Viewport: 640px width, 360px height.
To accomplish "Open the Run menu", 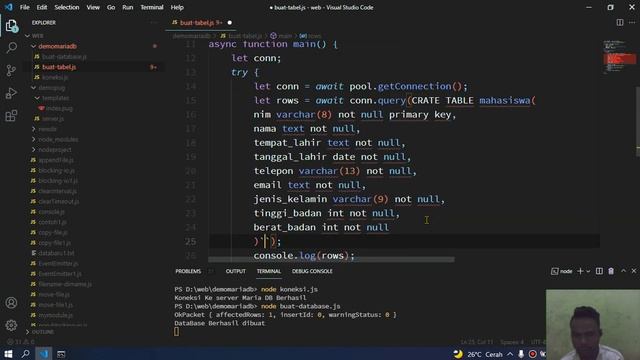I will coord(128,7).
